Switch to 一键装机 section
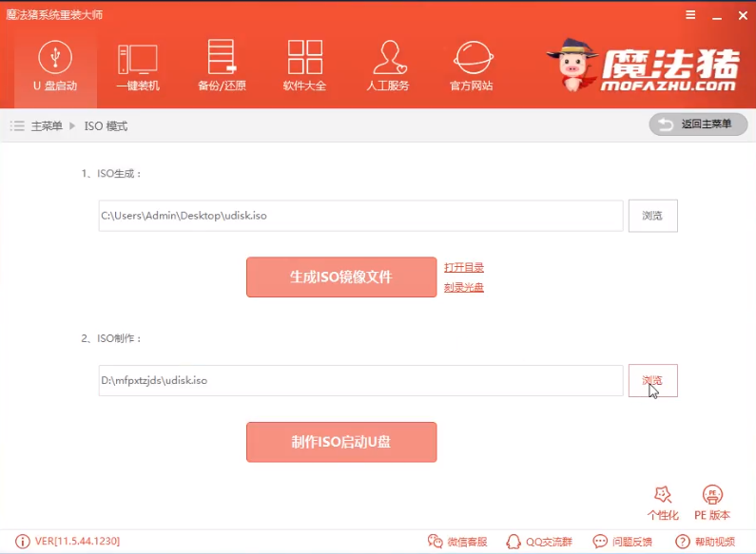The image size is (756, 554). tap(138, 67)
